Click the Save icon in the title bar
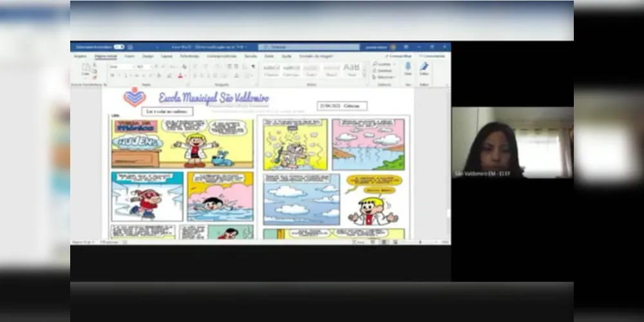644x322 pixels. tap(130, 47)
